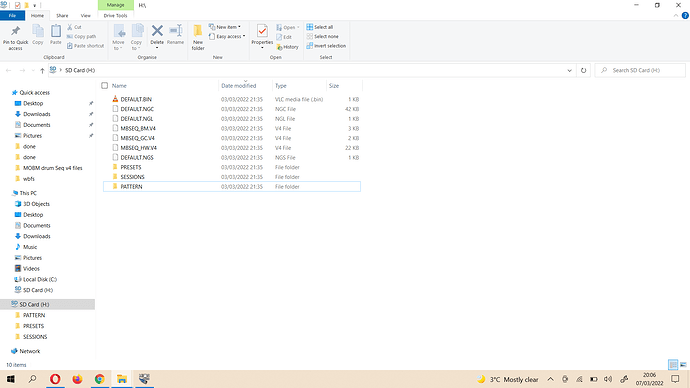Expand address bar history dropdown

(x=569, y=70)
